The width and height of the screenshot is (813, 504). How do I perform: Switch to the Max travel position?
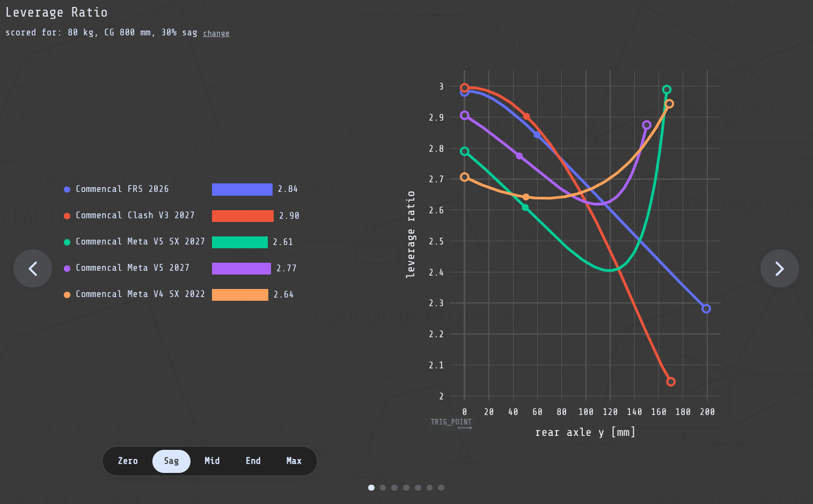tap(294, 461)
